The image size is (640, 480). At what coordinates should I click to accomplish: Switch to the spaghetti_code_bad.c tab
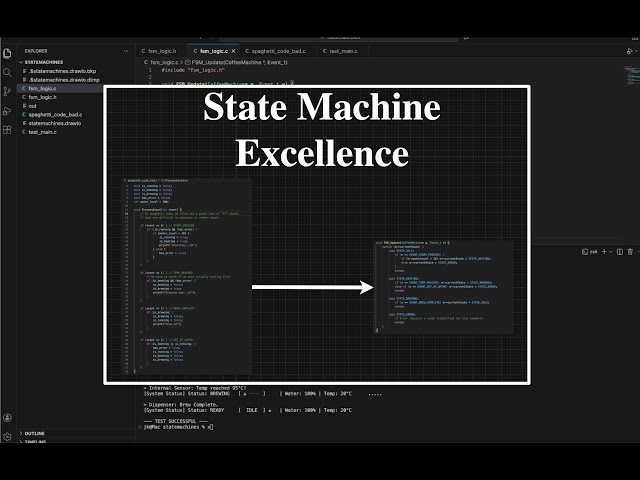tap(276, 51)
